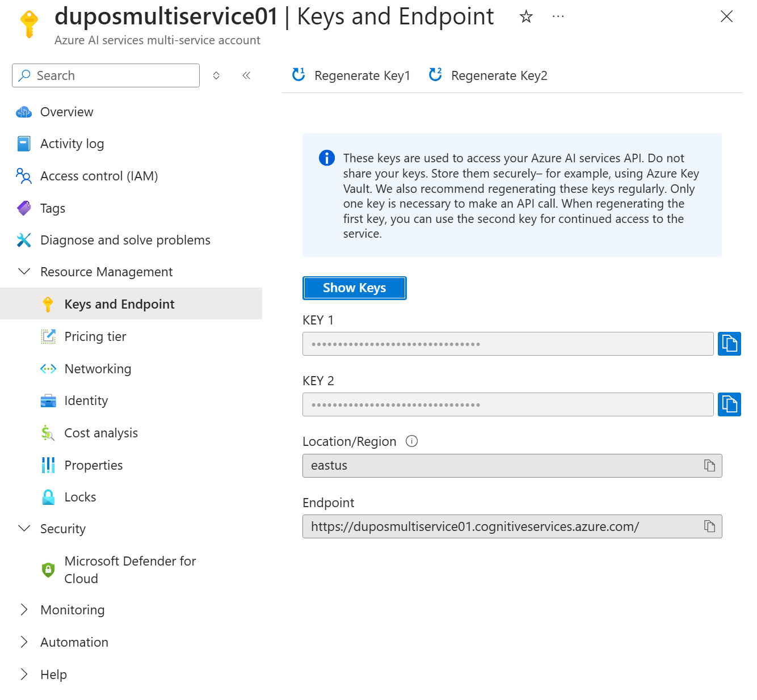Expand the Automation section
The image size is (757, 700).
[24, 642]
